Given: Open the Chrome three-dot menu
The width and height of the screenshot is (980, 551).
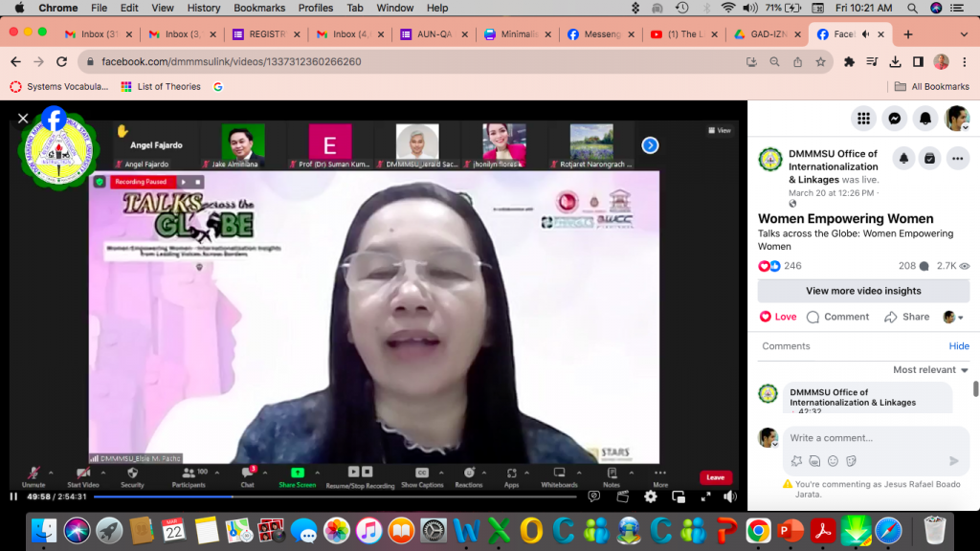Looking at the screenshot, I should pos(965,62).
